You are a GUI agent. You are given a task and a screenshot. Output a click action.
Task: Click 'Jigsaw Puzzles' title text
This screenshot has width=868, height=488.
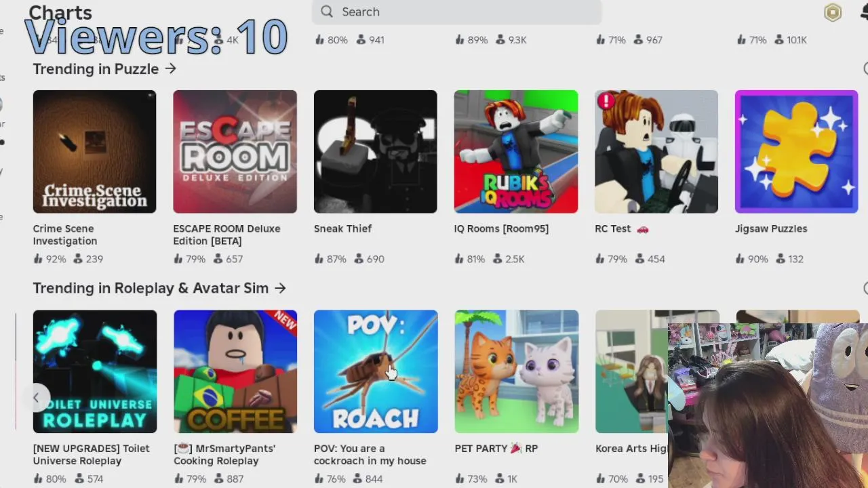[x=771, y=228]
